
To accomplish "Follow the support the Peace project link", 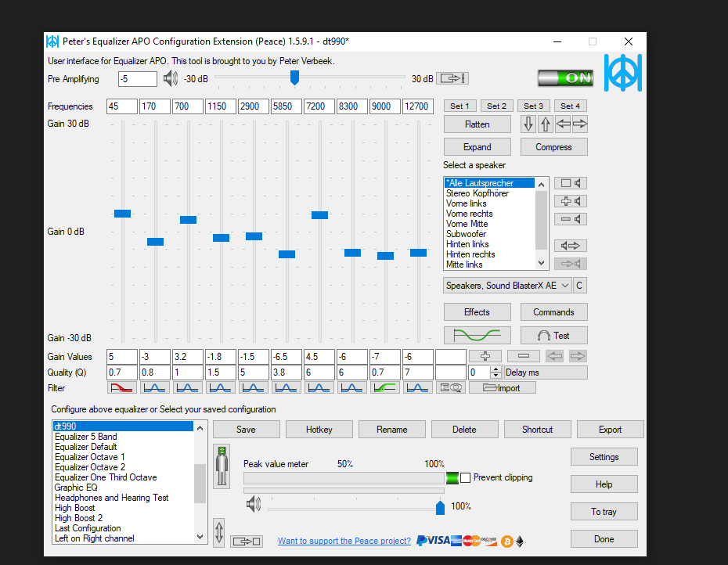I will (344, 541).
